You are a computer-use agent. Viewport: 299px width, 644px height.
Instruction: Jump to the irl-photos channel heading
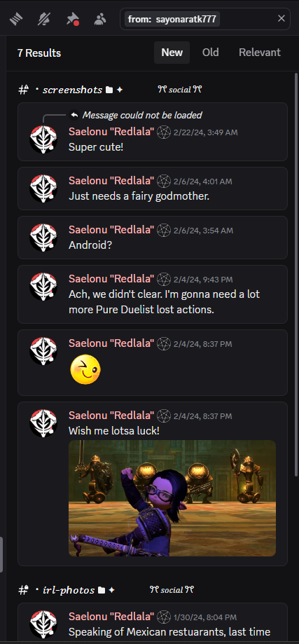69,590
